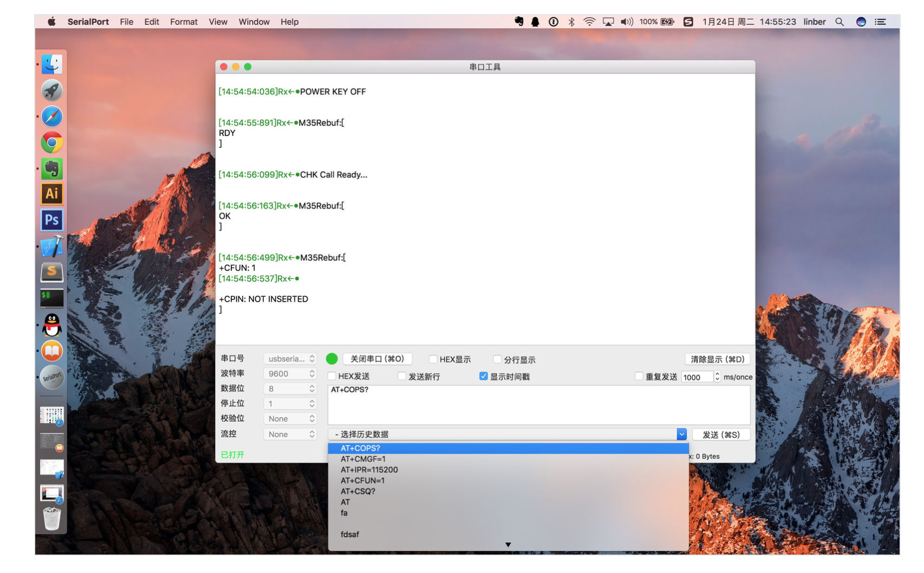
Task: Open QQ penguin icon in Dock
Action: (x=52, y=324)
